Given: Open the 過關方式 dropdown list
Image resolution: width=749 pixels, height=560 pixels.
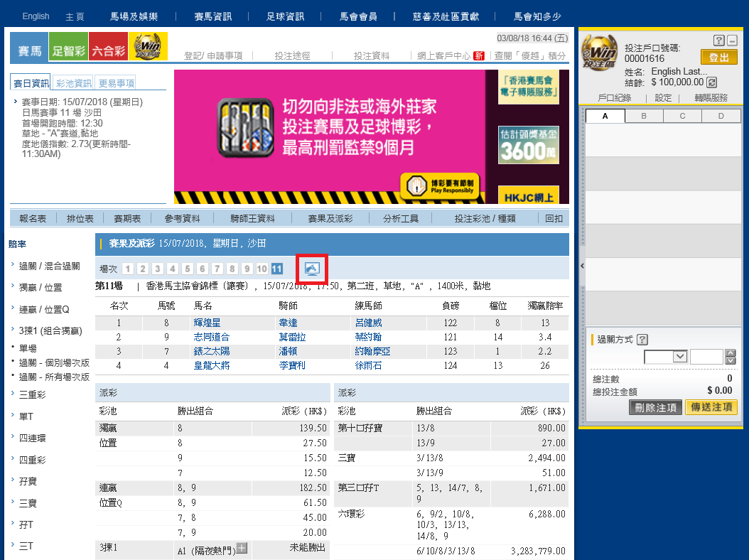Looking at the screenshot, I should tap(679, 357).
